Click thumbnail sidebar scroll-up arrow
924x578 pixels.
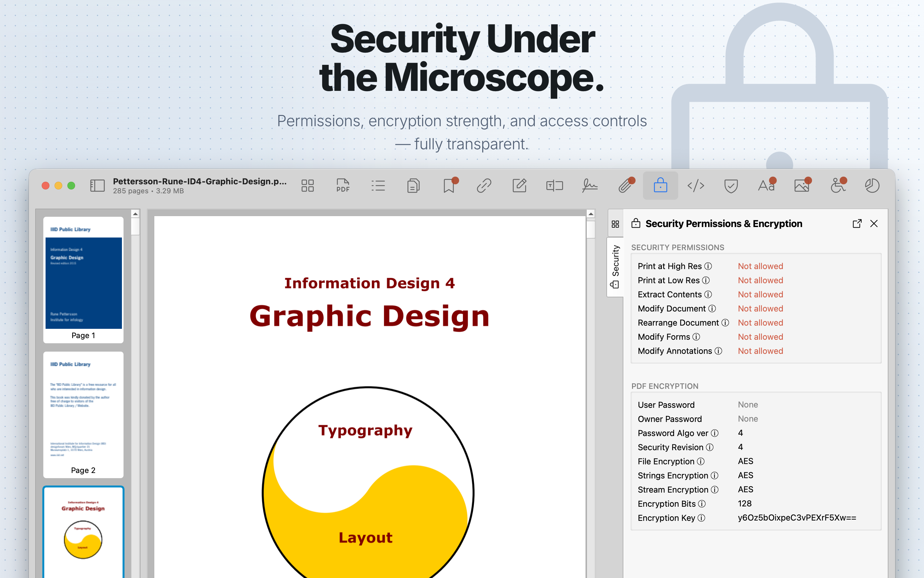(135, 214)
